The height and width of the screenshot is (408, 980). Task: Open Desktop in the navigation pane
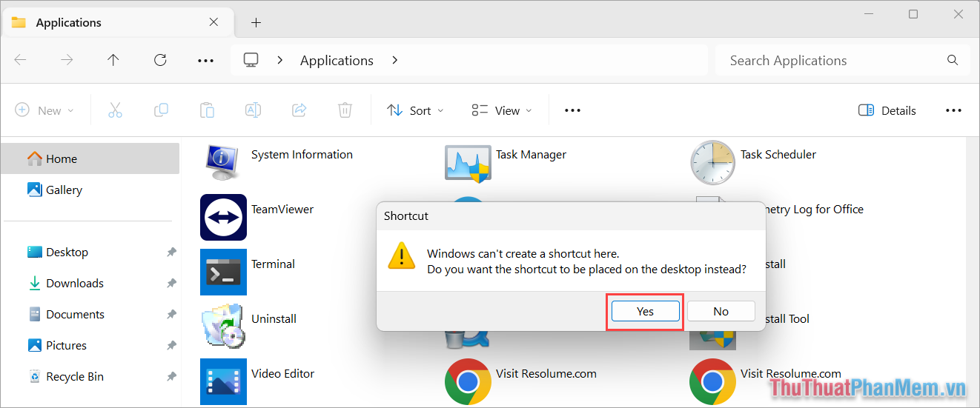tap(90, 252)
